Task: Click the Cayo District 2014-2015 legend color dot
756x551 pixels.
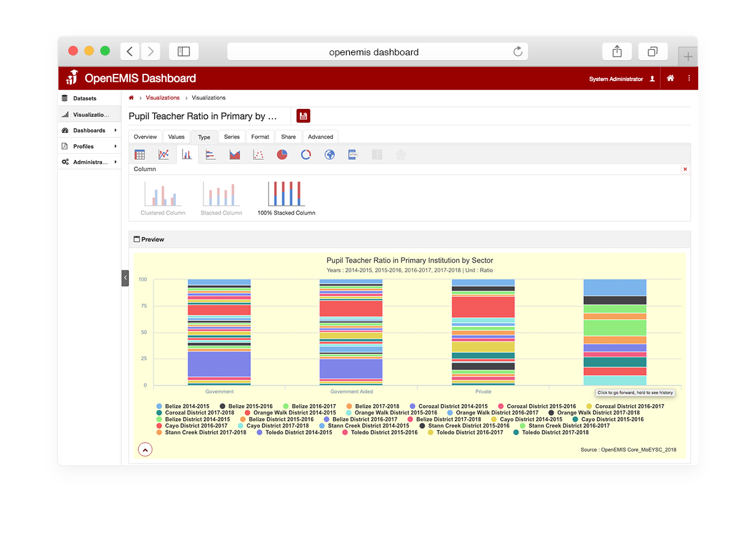Action: click(494, 419)
